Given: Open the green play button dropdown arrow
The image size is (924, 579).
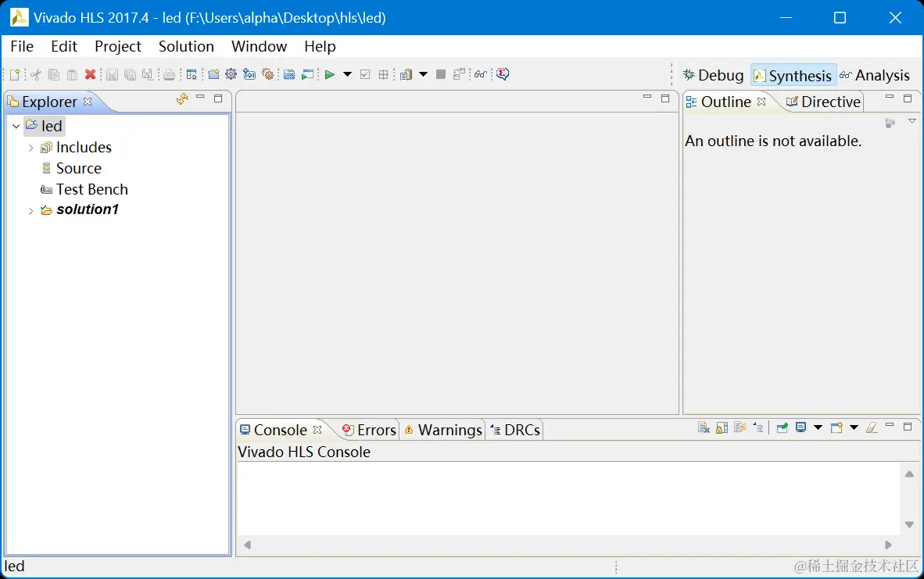Looking at the screenshot, I should coord(348,74).
